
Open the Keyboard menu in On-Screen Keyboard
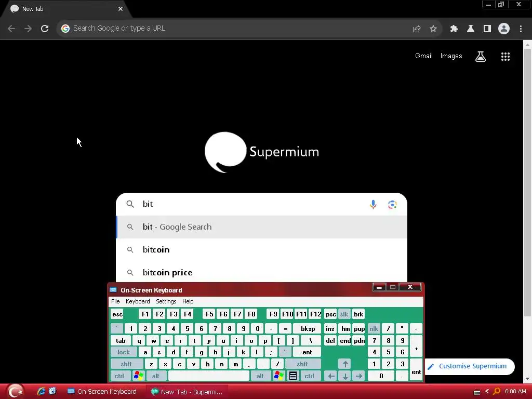coord(138,301)
